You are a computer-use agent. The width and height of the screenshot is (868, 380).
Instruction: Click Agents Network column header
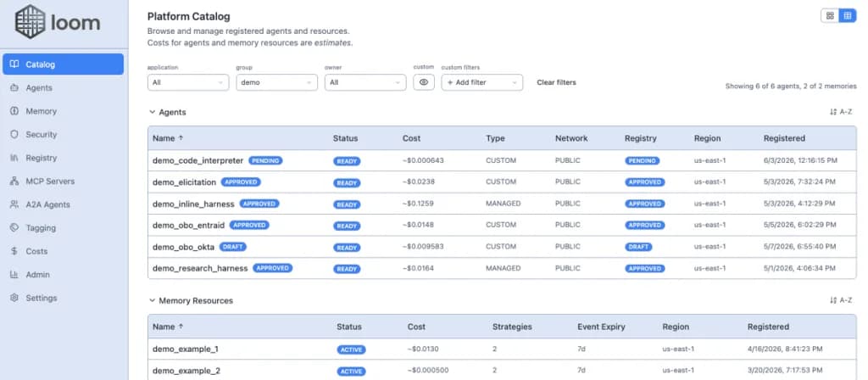571,138
